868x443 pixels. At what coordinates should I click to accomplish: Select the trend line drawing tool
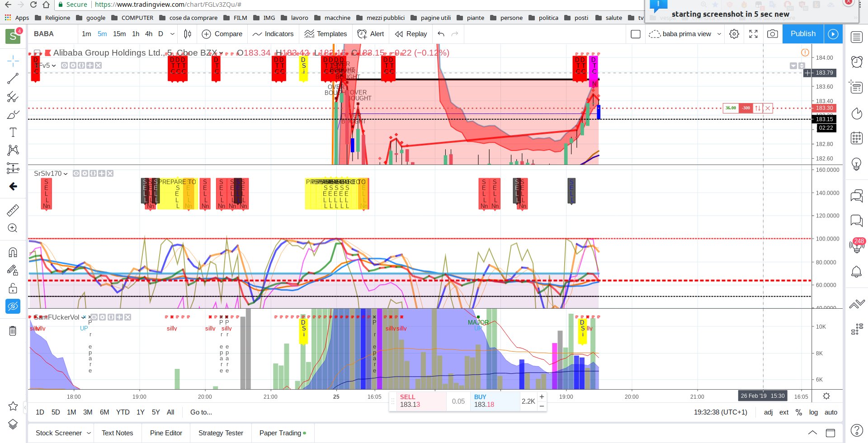[13, 79]
